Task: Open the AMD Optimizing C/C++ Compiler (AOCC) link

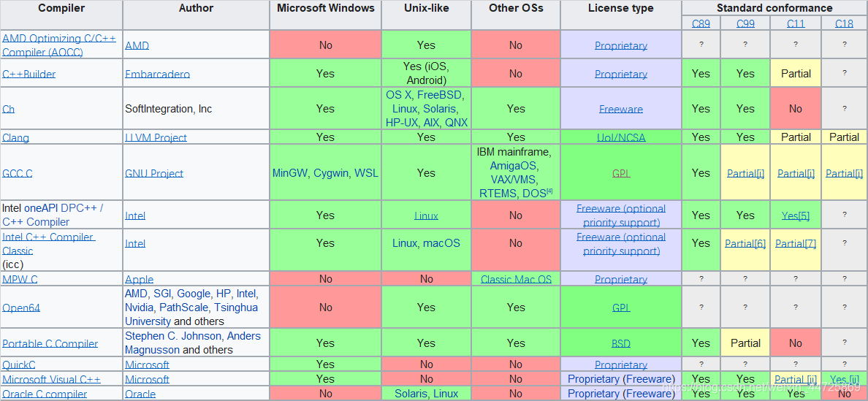Action: click(58, 45)
